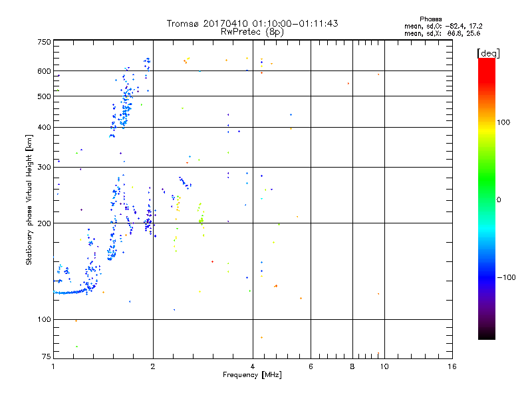Click the 200 km tick label on y-axis
The height and width of the screenshot is (399, 532).
point(44,223)
